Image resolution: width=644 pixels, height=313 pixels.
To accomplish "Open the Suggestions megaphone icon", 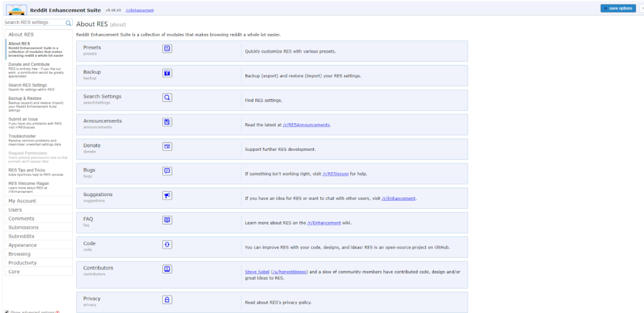I will [x=167, y=195].
